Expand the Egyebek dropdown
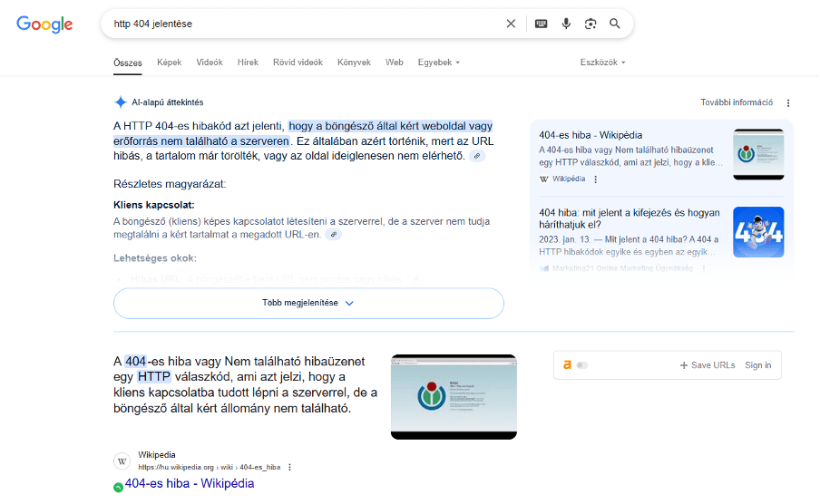The height and width of the screenshot is (504, 820). [x=439, y=63]
